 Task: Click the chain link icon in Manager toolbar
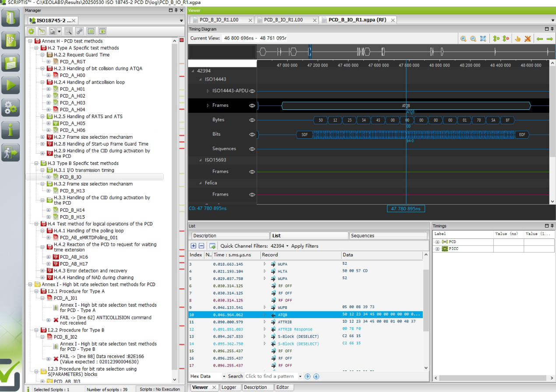tap(79, 31)
